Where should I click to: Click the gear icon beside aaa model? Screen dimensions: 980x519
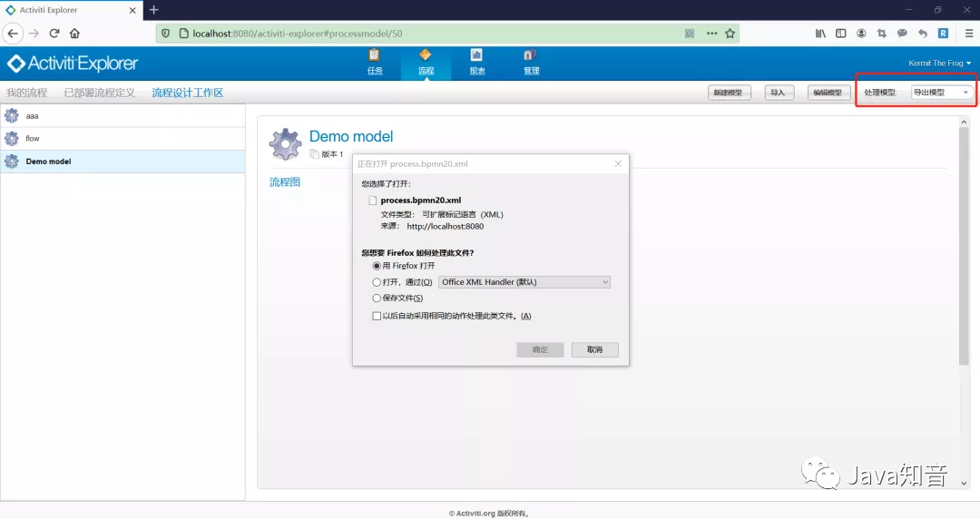coord(11,115)
